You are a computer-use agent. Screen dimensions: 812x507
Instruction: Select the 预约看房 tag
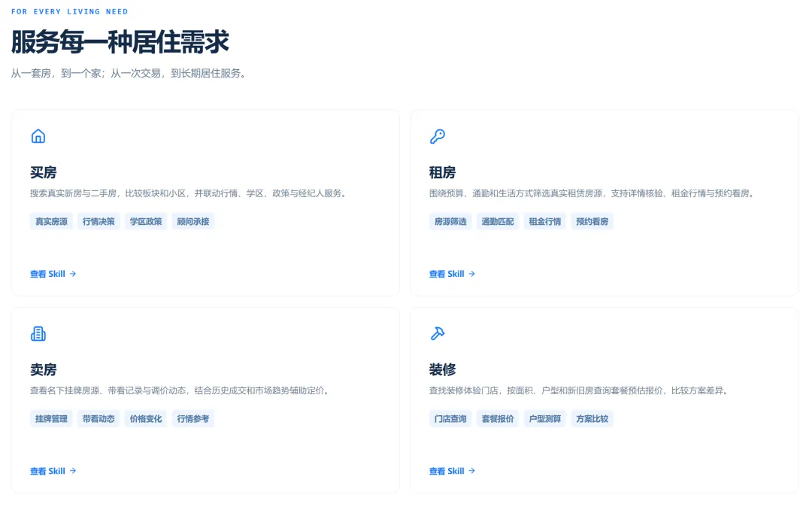point(592,222)
